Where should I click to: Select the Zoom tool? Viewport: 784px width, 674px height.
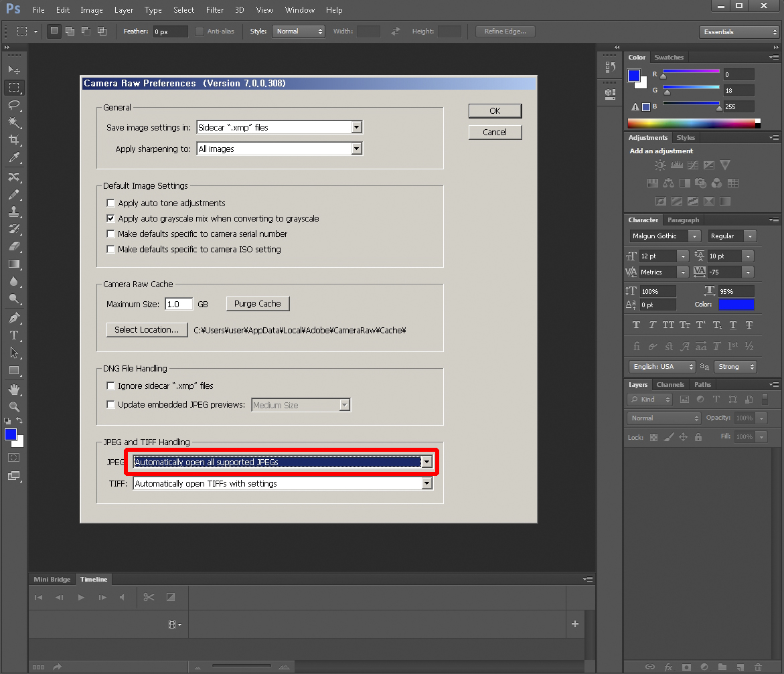14,406
